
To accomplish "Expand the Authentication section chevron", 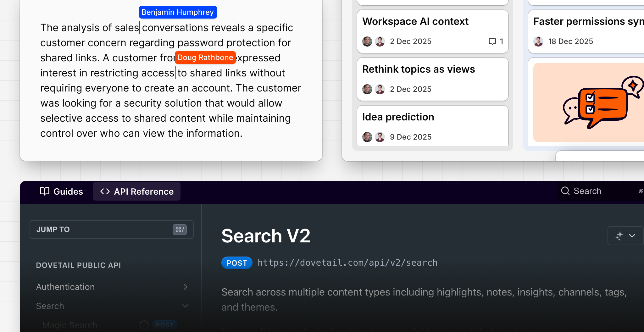I will click(x=185, y=287).
